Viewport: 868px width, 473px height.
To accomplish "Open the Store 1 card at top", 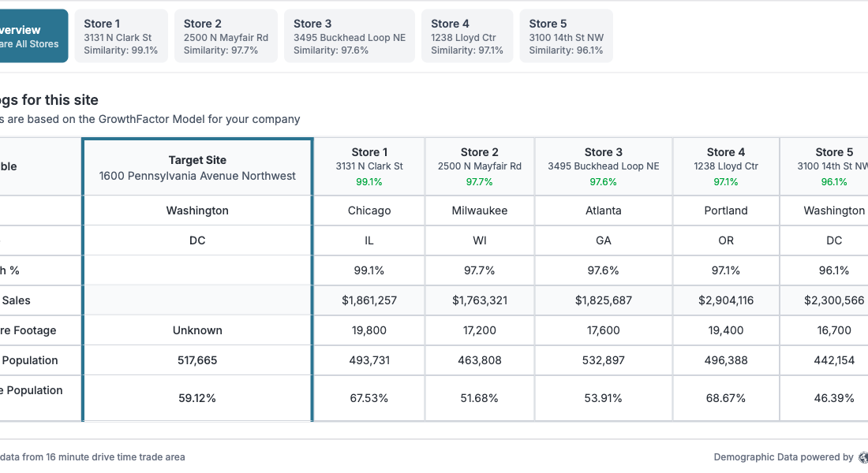I will pyautogui.click(x=121, y=35).
